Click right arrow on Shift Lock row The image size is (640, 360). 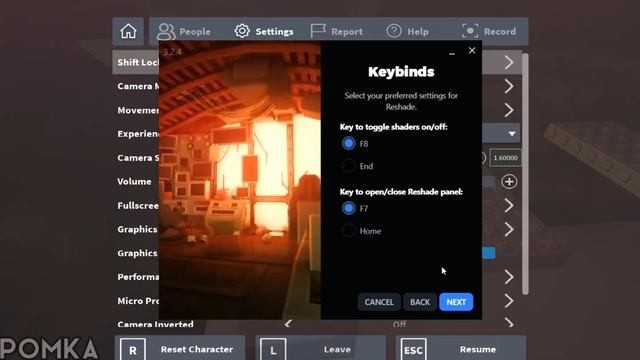[x=509, y=62]
